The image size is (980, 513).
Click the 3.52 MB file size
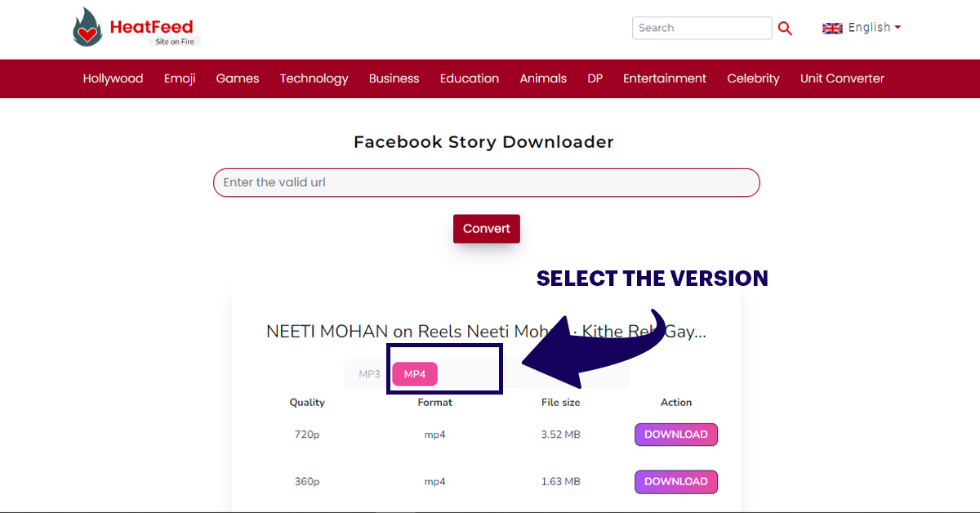pyautogui.click(x=561, y=435)
